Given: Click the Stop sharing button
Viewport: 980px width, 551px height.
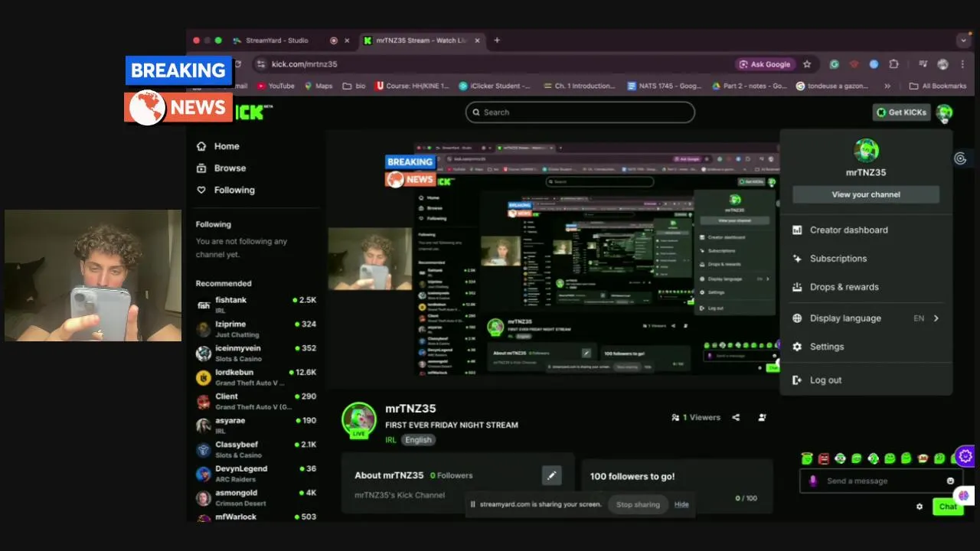Looking at the screenshot, I should coord(638,504).
